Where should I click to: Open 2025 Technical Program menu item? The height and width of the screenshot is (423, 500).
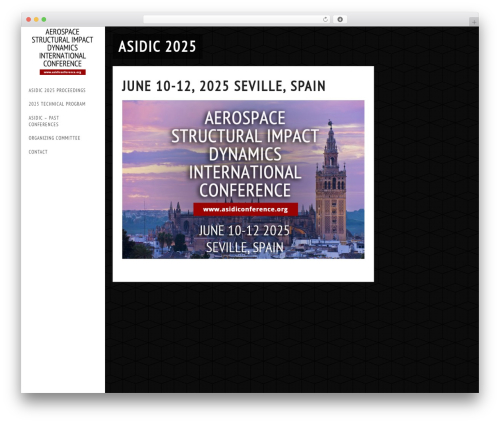point(57,104)
